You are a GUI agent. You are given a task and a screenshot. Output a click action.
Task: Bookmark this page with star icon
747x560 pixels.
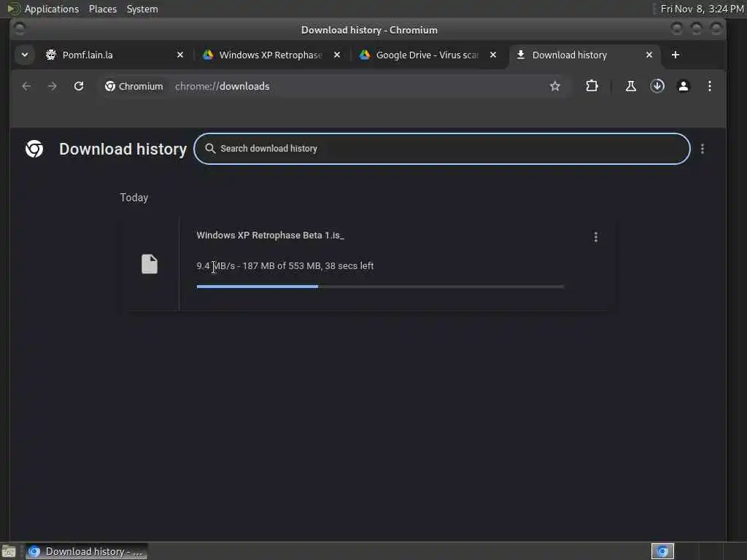click(x=555, y=86)
